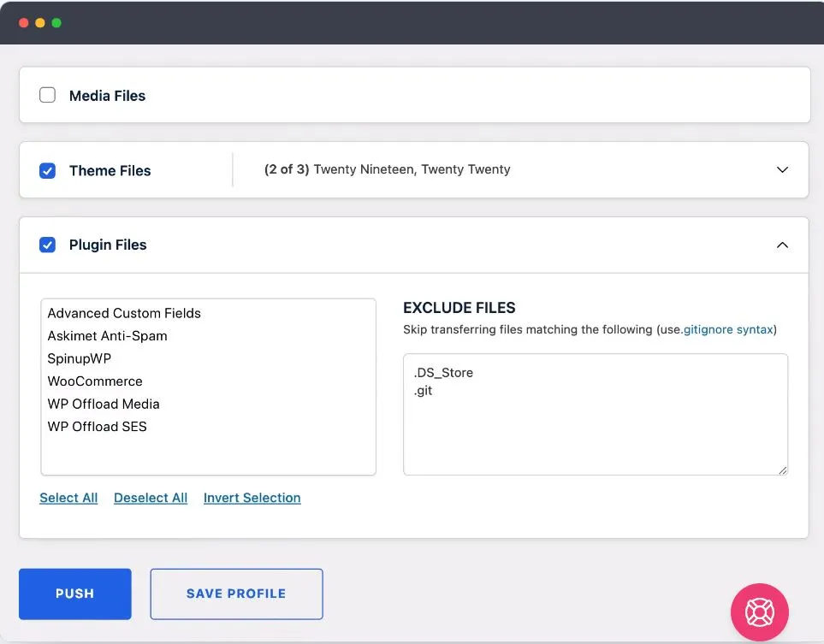Select the WooCommerce plugin
The image size is (824, 644).
(x=95, y=381)
